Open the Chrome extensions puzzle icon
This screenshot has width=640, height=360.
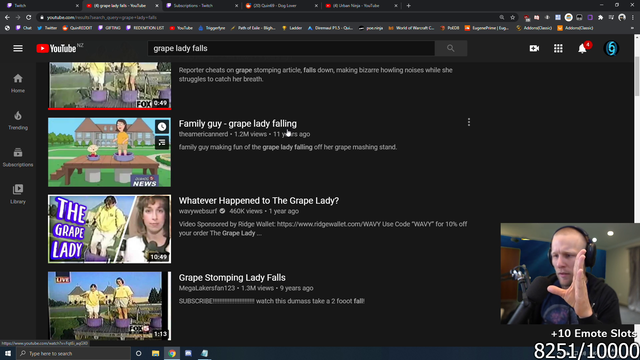point(600,17)
